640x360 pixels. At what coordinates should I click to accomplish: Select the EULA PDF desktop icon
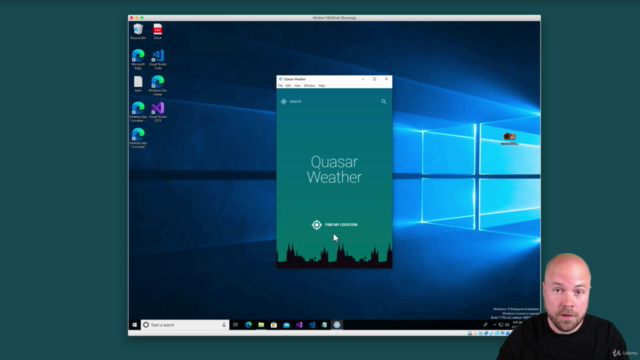158,31
